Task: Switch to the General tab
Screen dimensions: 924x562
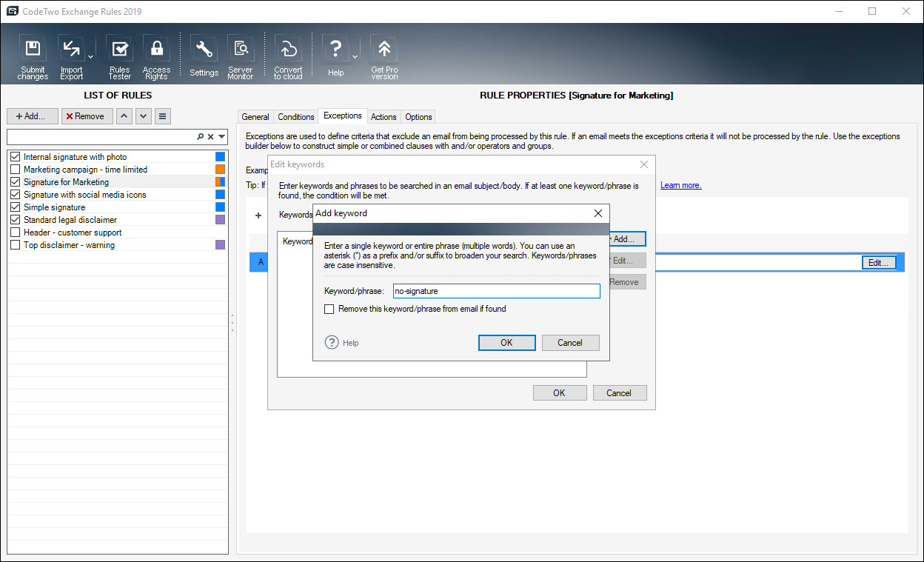Action: [x=255, y=117]
